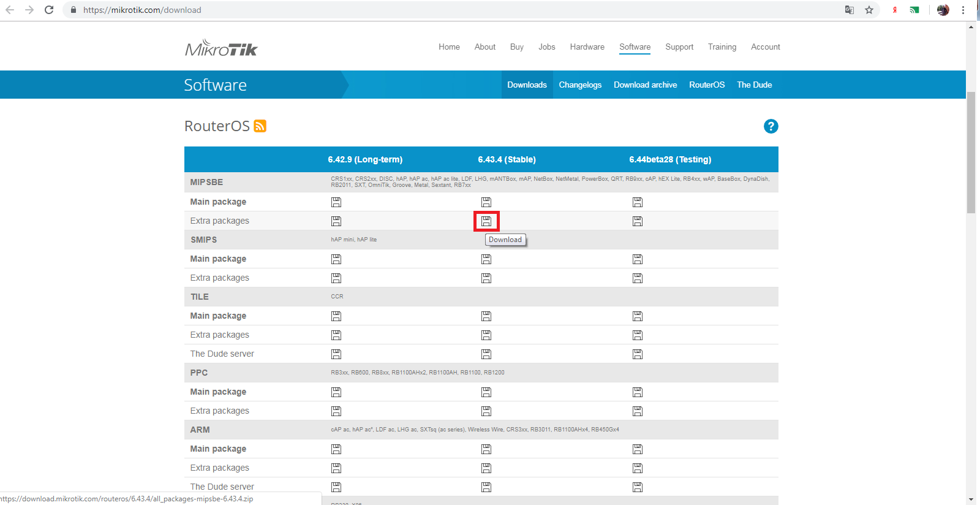The width and height of the screenshot is (980, 505).
Task: Select the RouterOS tab in blue bar
Action: point(707,85)
